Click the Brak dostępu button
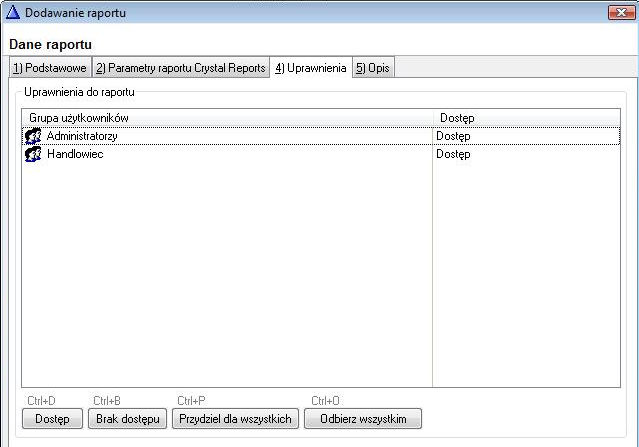The width and height of the screenshot is (639, 447). tap(128, 418)
